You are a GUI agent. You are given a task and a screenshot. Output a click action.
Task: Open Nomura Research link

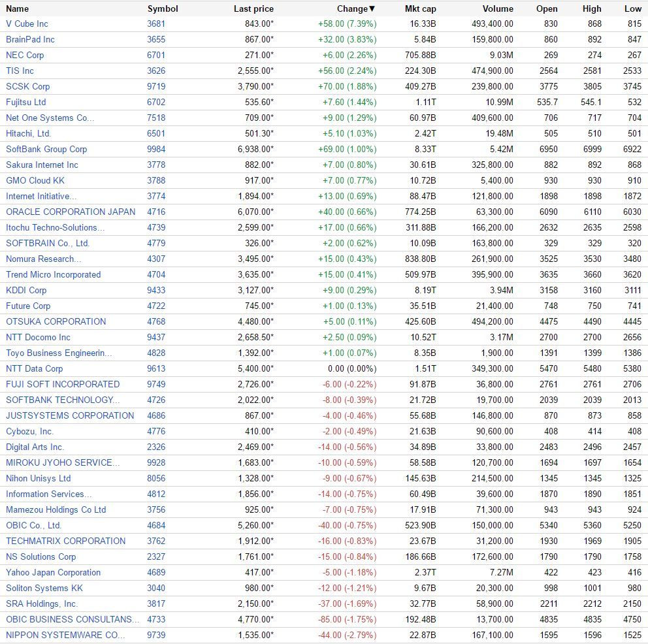[43, 259]
